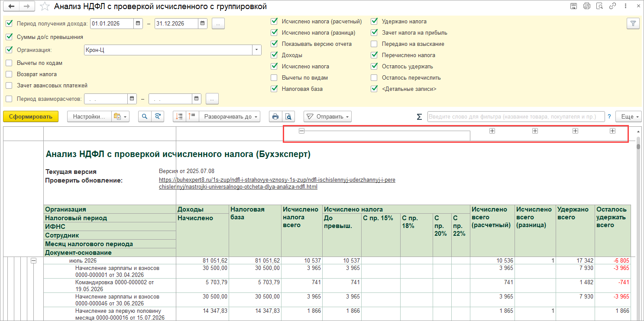The height and width of the screenshot is (321, 644).
Task: Enable Зачет авансовых платежей
Action: tap(9, 86)
